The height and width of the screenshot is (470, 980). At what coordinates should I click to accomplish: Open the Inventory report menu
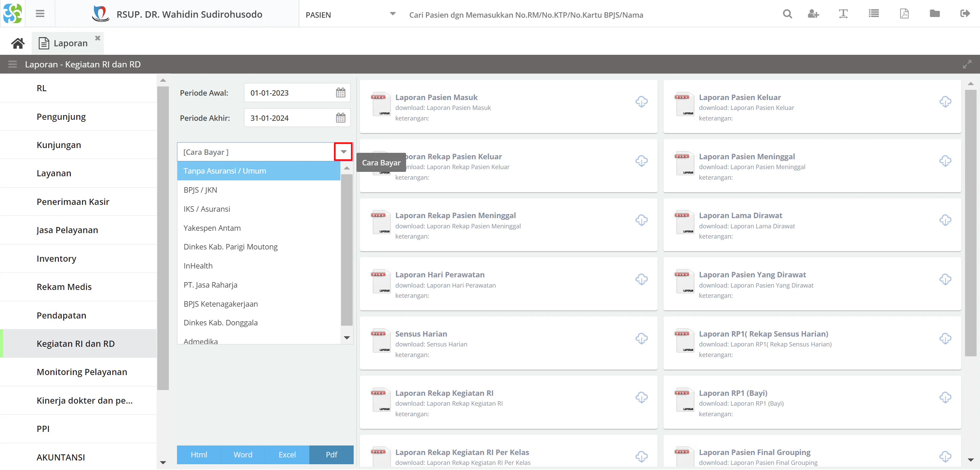(x=78, y=259)
